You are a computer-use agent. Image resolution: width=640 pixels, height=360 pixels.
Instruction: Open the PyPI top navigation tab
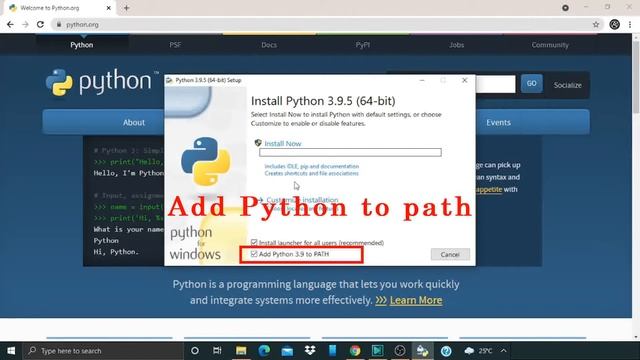(x=362, y=45)
